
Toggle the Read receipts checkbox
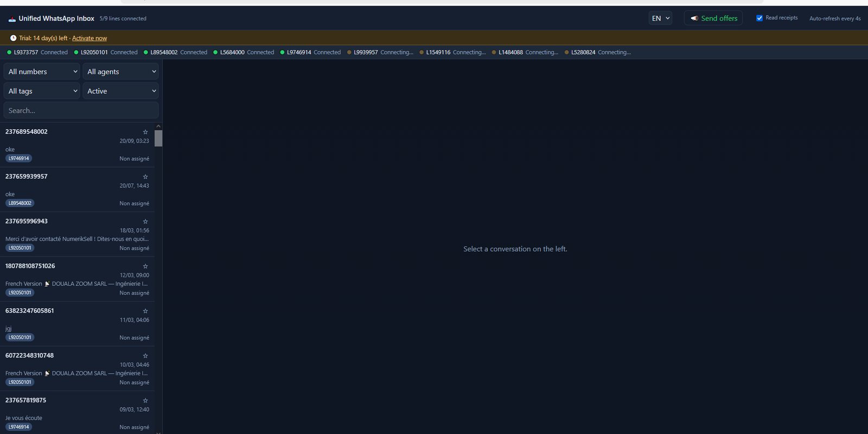[x=759, y=18]
